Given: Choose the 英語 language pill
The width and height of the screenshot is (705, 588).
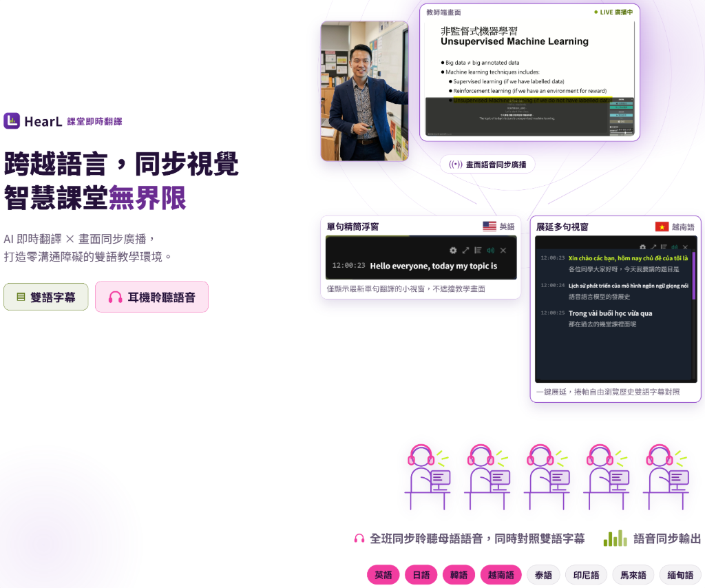Looking at the screenshot, I should (383, 575).
